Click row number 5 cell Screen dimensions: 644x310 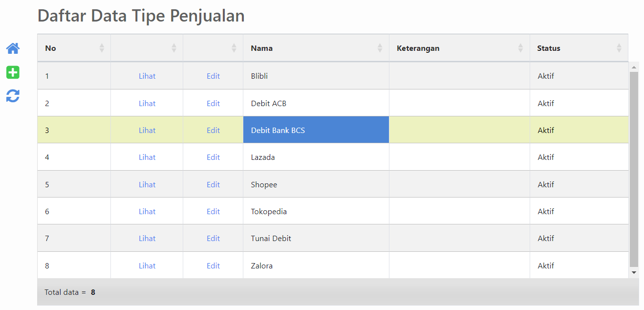(74, 184)
